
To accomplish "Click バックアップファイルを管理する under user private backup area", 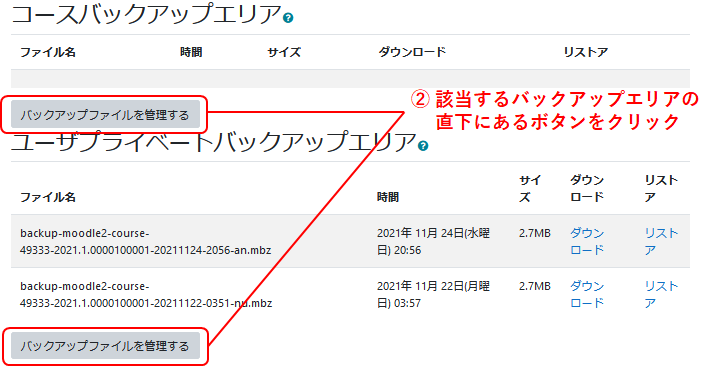I will pyautogui.click(x=105, y=346).
